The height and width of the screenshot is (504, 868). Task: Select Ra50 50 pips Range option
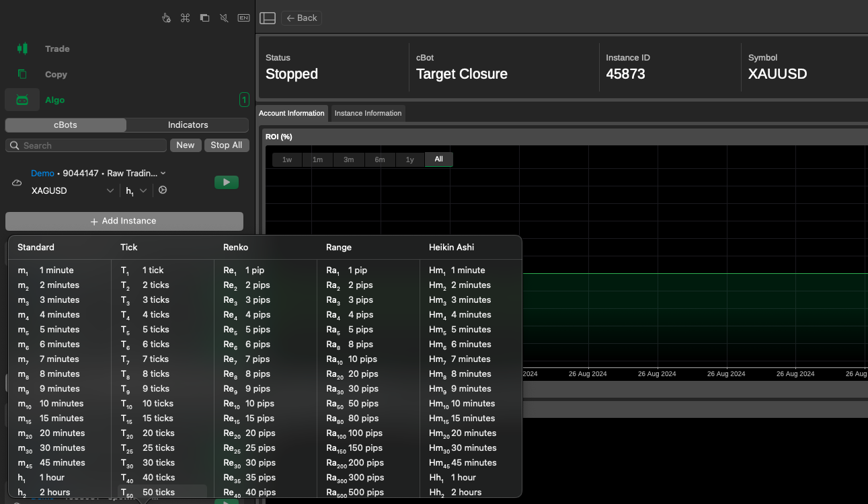(x=368, y=403)
